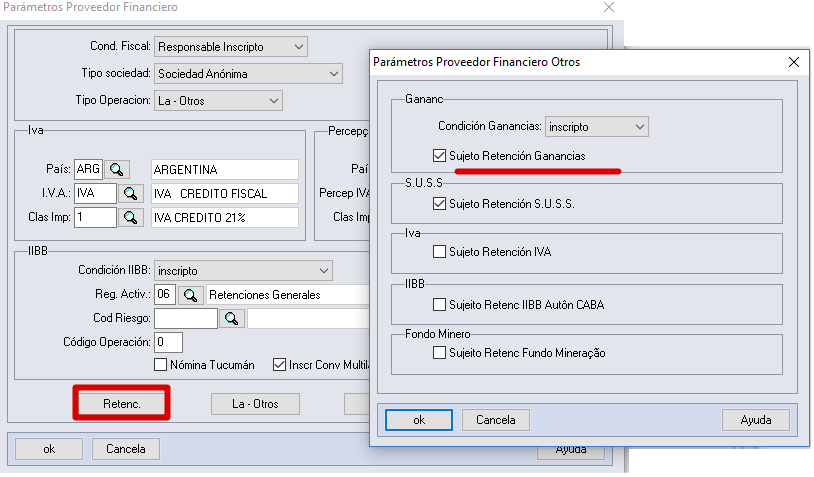814x477 pixels.
Task: Uncheck the Inscr Conv Multil checkbox
Action: (x=279, y=365)
